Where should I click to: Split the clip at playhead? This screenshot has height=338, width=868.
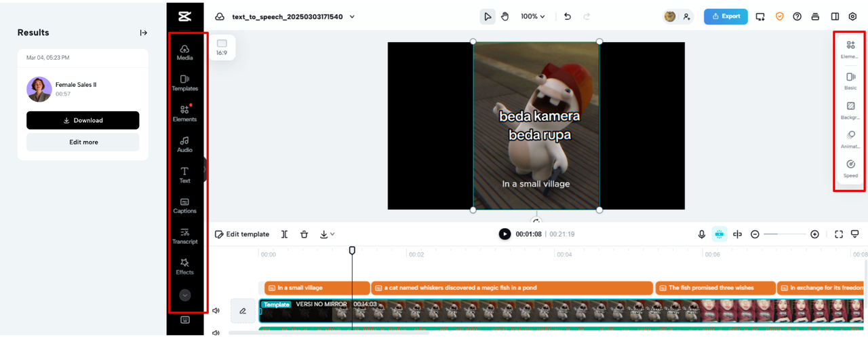point(284,234)
